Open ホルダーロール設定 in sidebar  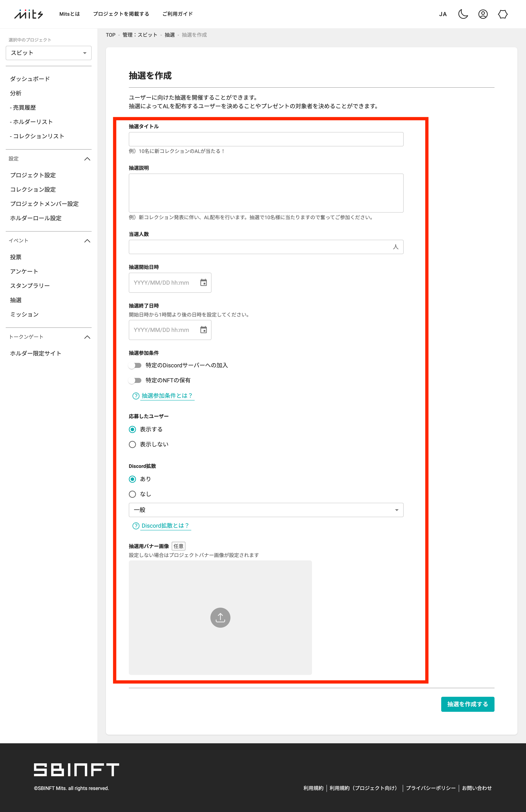click(x=36, y=218)
